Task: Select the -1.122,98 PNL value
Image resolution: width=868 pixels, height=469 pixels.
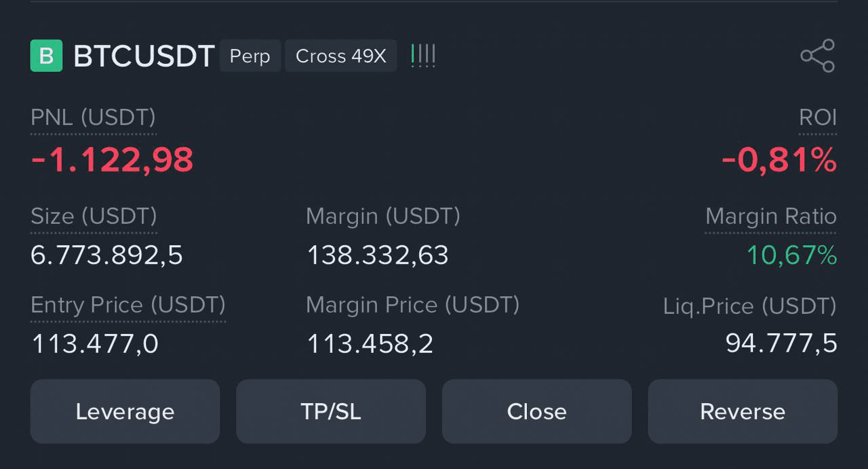Action: click(x=113, y=161)
